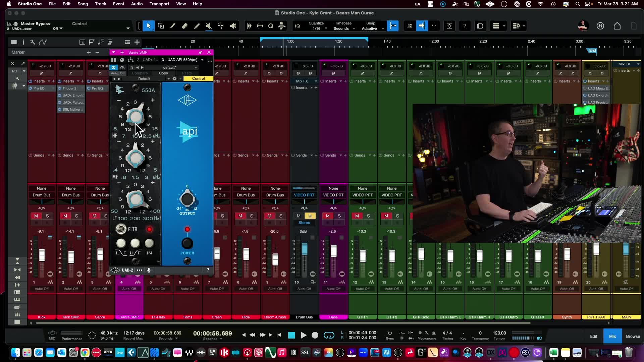Select the Paint tool
Screen dimensions: 644x362
[x=197, y=26]
